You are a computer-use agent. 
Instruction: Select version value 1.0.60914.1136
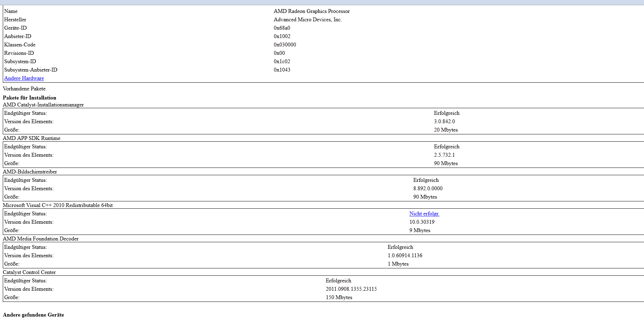(405, 255)
